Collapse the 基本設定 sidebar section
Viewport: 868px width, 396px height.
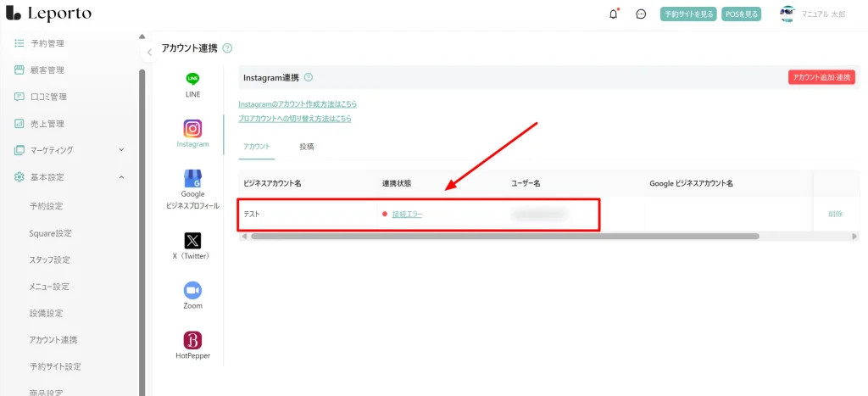pos(121,177)
